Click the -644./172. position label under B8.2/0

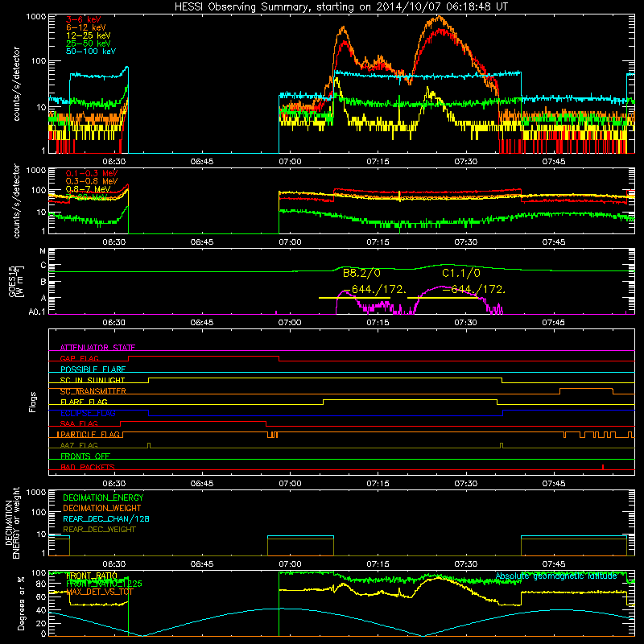[374, 290]
